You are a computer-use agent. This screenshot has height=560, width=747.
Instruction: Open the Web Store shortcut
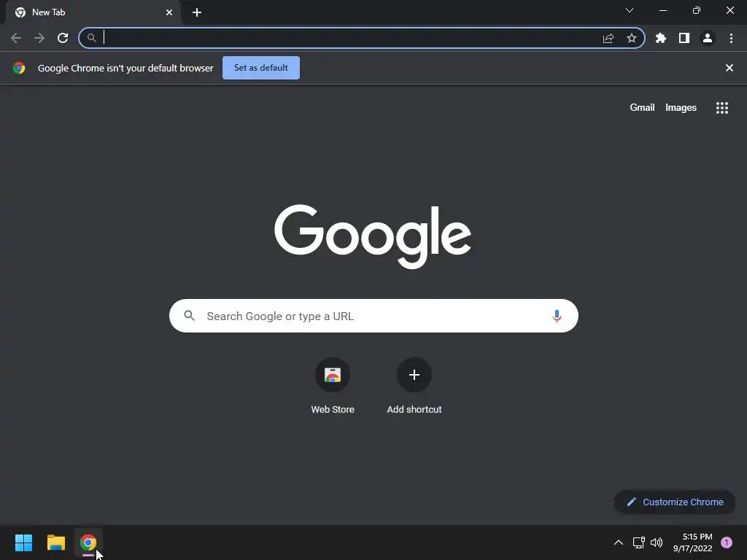pos(333,386)
